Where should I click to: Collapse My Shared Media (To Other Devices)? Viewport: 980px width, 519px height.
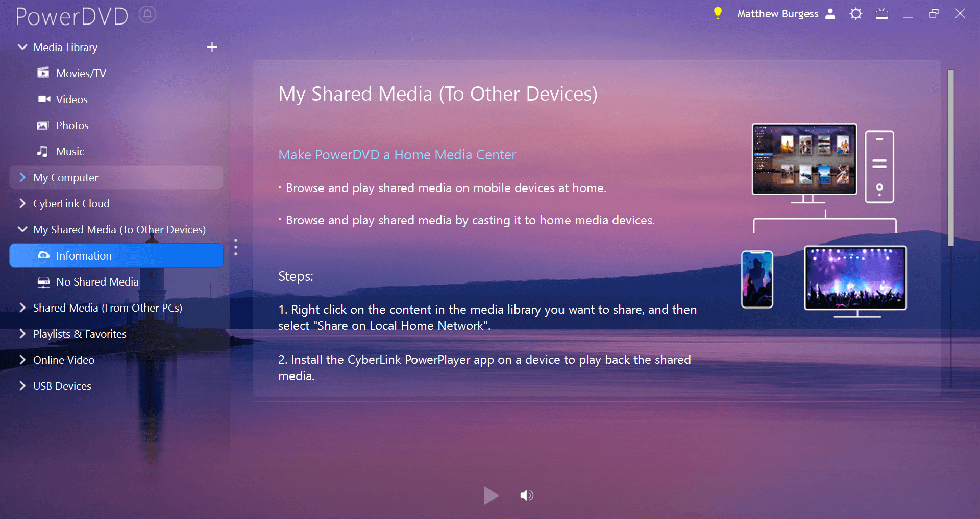pyautogui.click(x=22, y=229)
